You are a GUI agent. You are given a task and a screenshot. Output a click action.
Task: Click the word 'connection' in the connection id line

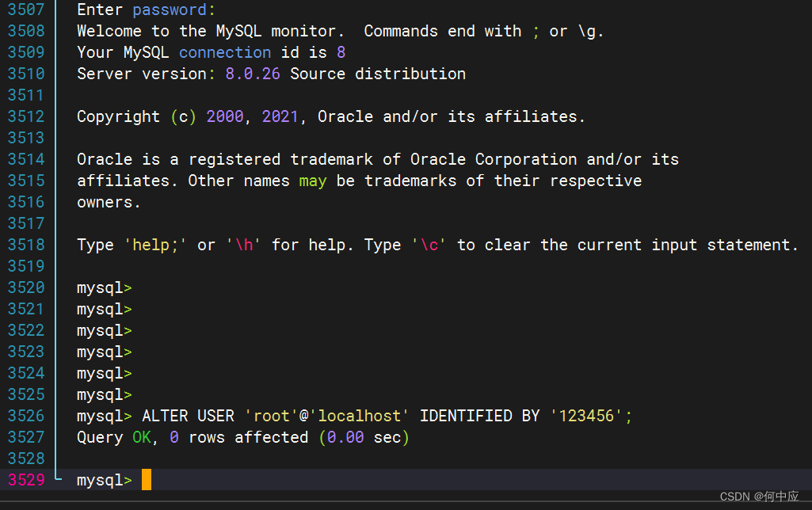click(x=225, y=52)
